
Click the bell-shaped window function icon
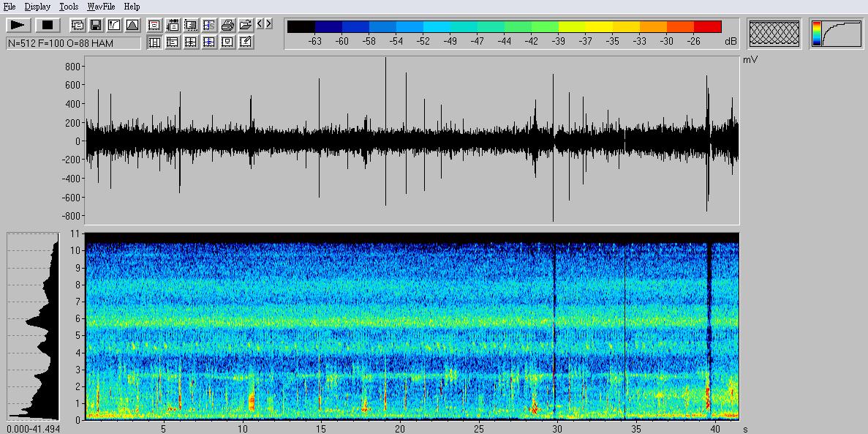click(x=132, y=25)
